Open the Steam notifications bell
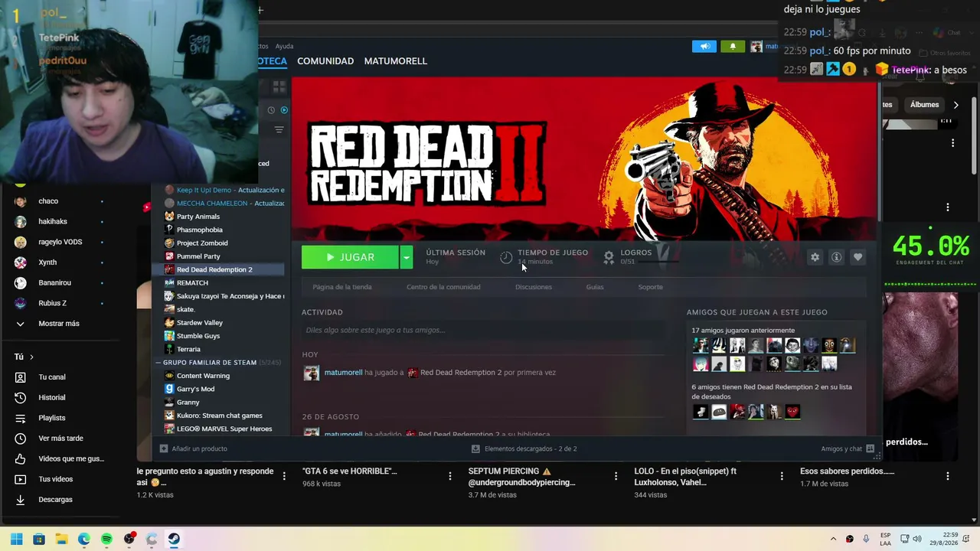980x551 pixels. tap(733, 47)
